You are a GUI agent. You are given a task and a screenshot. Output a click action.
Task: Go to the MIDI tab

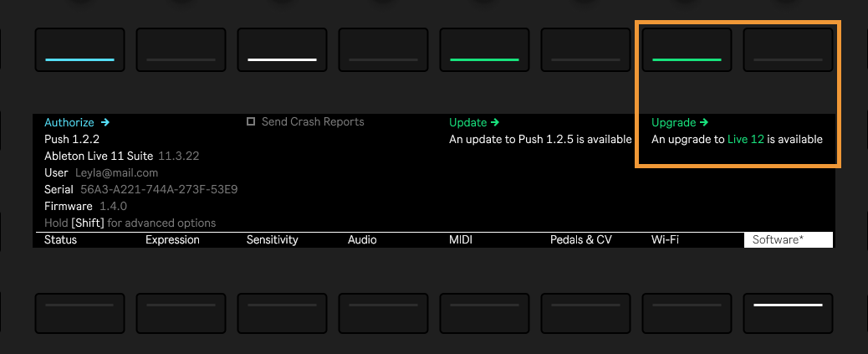461,240
